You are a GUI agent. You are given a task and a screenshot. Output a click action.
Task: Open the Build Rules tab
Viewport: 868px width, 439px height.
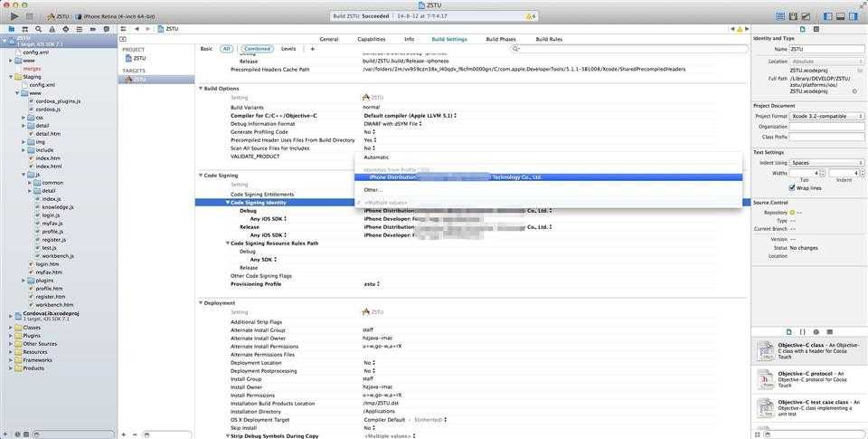[x=549, y=39]
